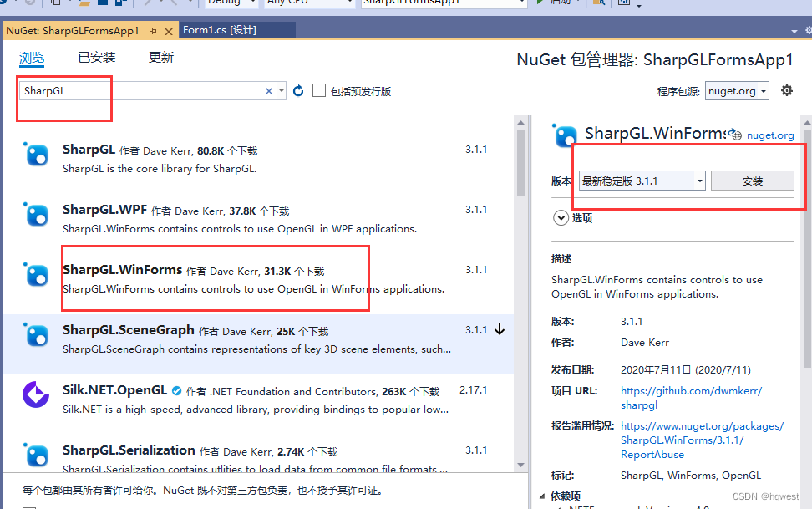Screen dimensions: 812x509
Task: Pin the NuGet: SharpGLFormsApp1 tab
Action: (153, 32)
